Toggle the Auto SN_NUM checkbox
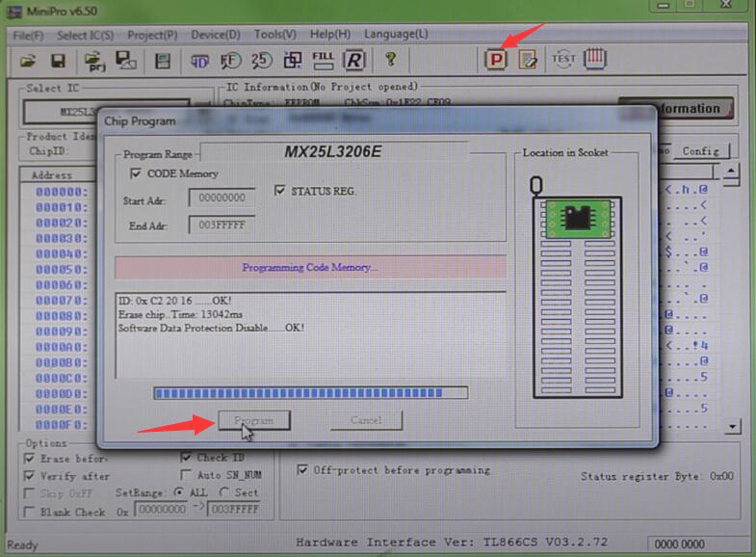Image resolution: width=756 pixels, height=557 pixels. click(x=186, y=475)
